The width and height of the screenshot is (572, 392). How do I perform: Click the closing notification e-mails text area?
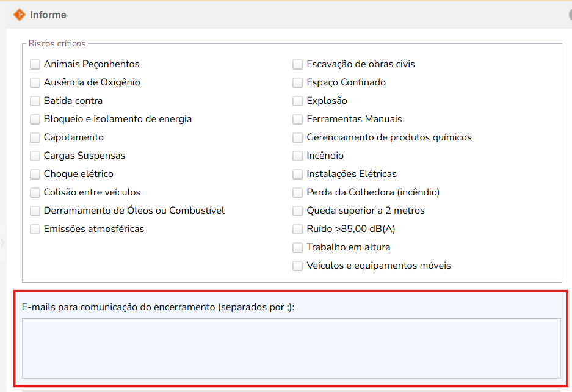click(291, 348)
